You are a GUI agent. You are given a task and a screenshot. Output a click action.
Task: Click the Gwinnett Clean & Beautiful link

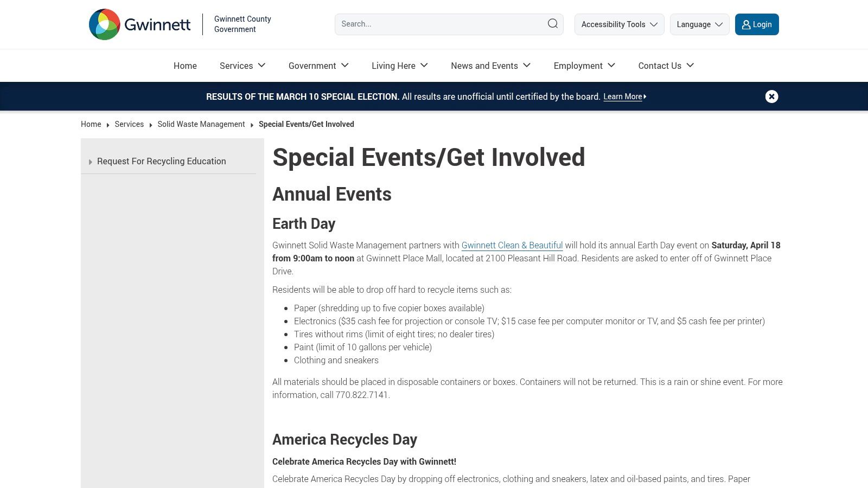click(512, 245)
